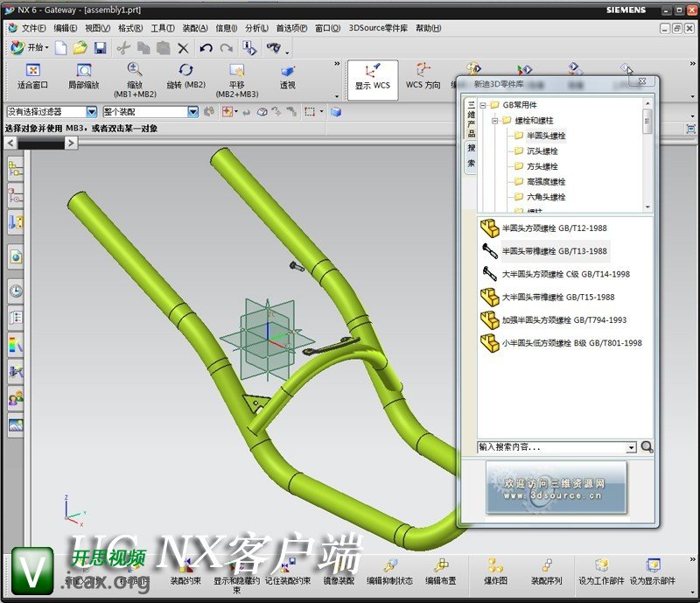Open the 编辑(E) menu
The height and width of the screenshot is (603, 700).
(x=65, y=28)
